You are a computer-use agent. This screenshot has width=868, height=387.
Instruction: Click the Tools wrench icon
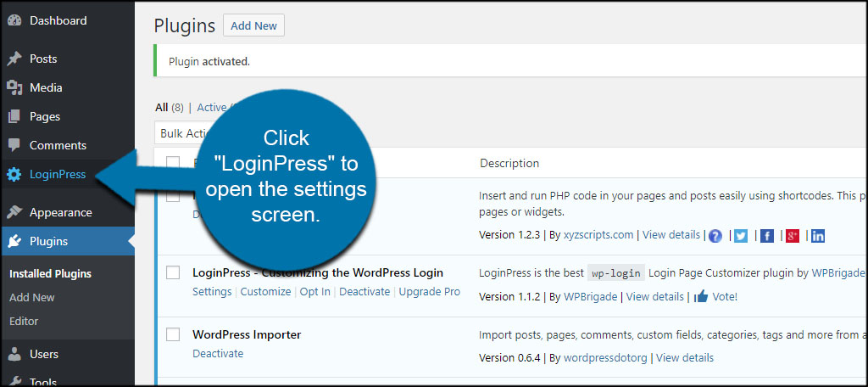point(14,381)
